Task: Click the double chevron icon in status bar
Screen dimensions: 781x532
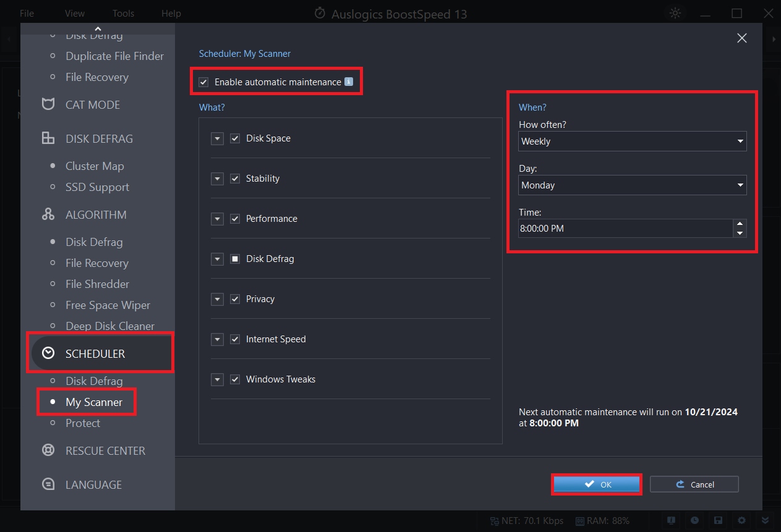Action: click(x=765, y=521)
